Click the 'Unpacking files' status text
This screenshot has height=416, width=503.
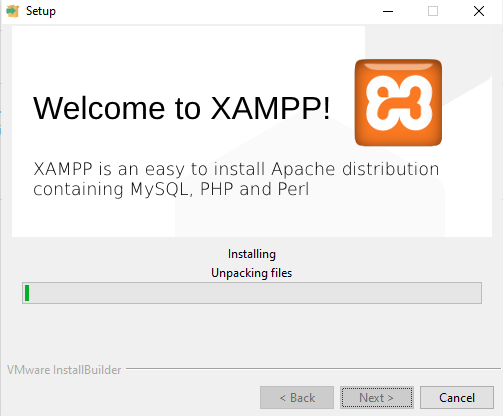tap(252, 273)
